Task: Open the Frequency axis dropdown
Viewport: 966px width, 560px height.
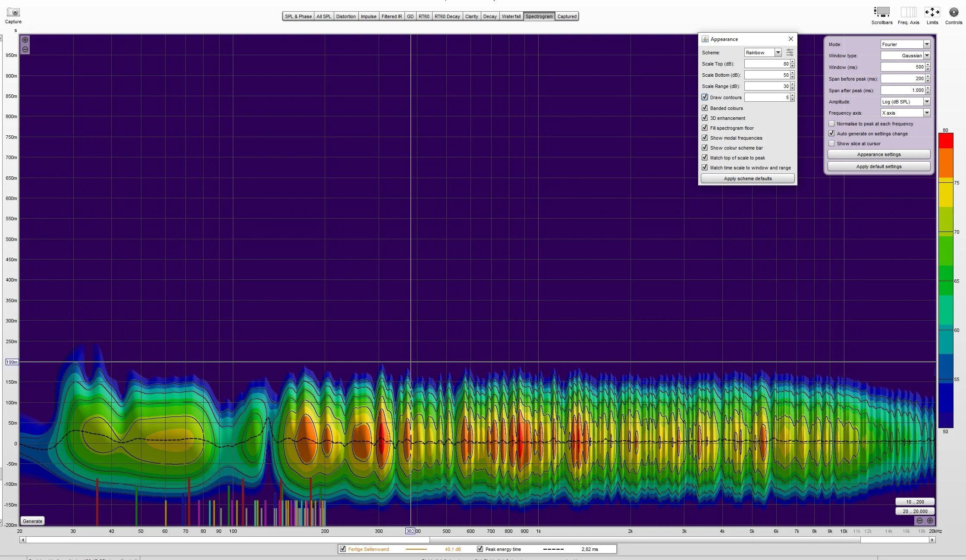Action: (x=905, y=113)
